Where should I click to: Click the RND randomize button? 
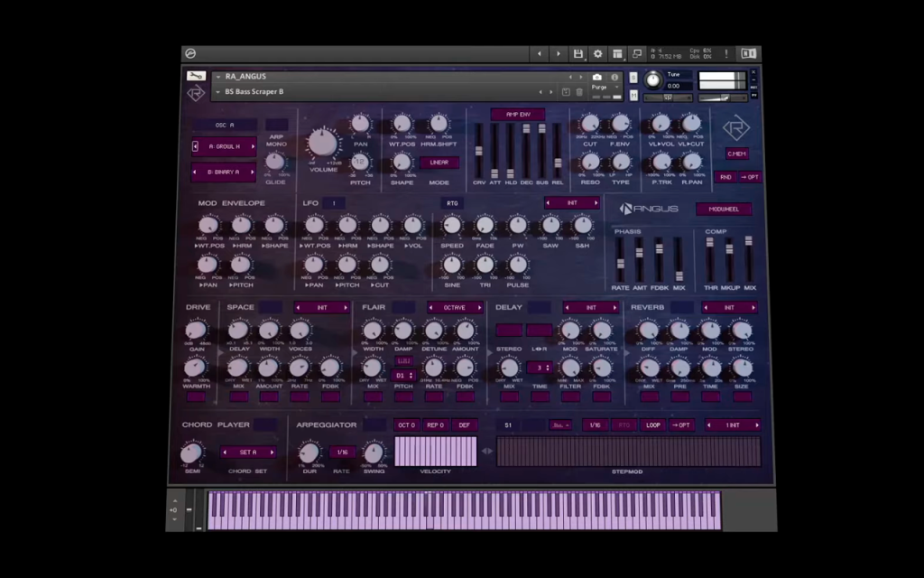click(x=725, y=177)
